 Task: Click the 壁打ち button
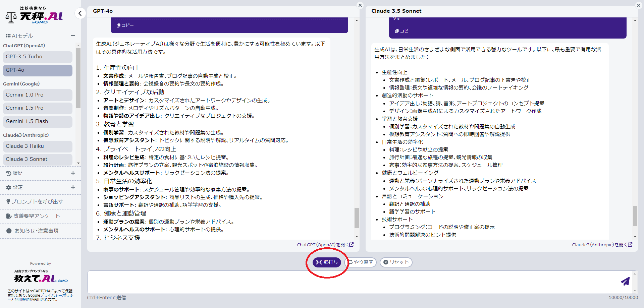[x=327, y=262]
